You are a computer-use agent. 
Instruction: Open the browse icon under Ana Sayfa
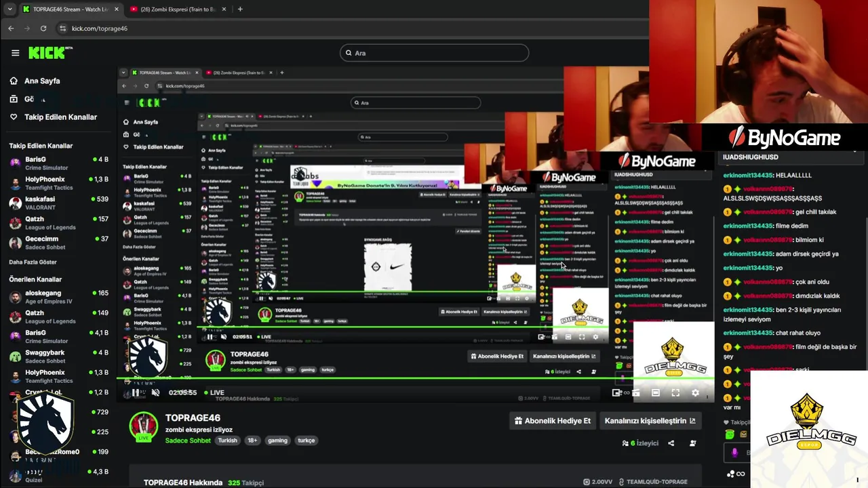pos(14,99)
